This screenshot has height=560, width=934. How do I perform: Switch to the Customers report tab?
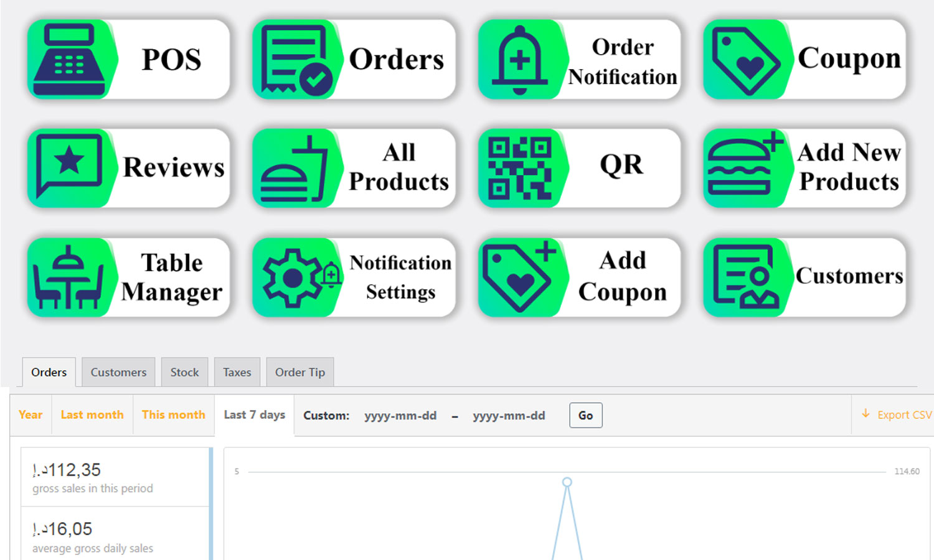coord(118,372)
